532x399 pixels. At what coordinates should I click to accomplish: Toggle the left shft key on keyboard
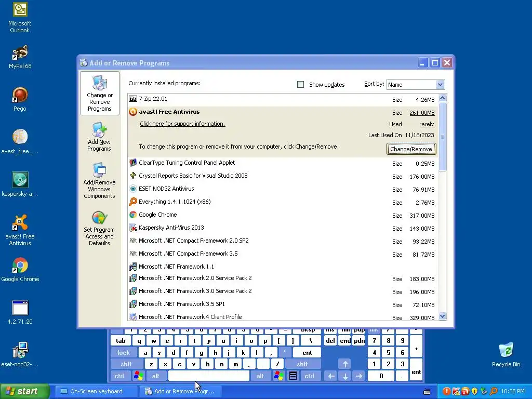pos(126,364)
